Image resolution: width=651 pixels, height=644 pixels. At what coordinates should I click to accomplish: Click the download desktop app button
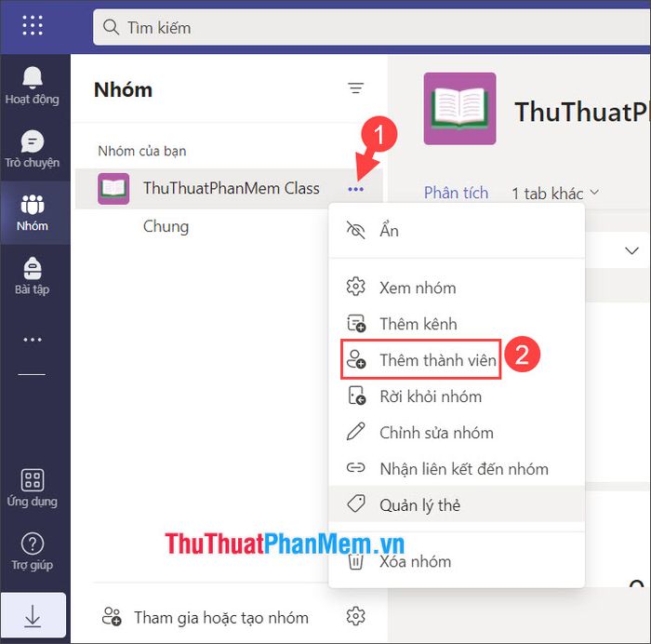[x=33, y=615]
